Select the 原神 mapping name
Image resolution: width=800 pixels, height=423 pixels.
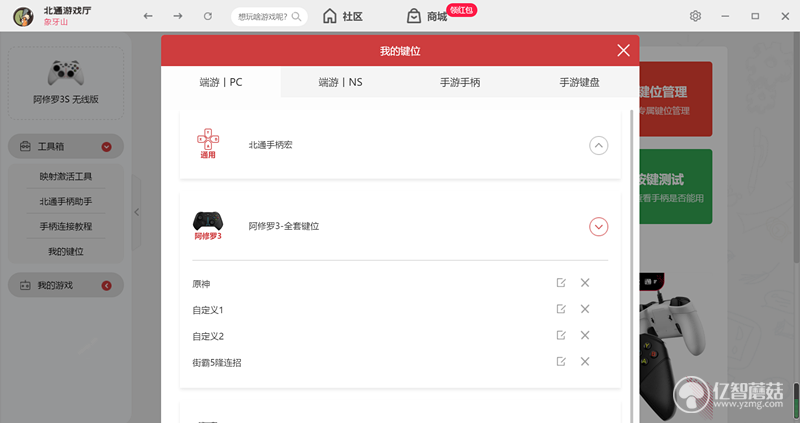[201, 284]
